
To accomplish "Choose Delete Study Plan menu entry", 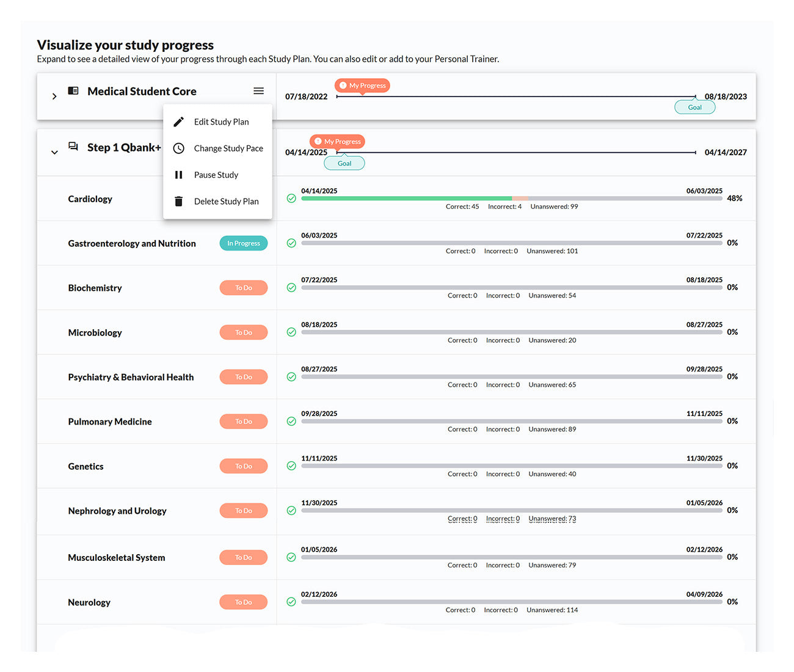I will point(226,202).
